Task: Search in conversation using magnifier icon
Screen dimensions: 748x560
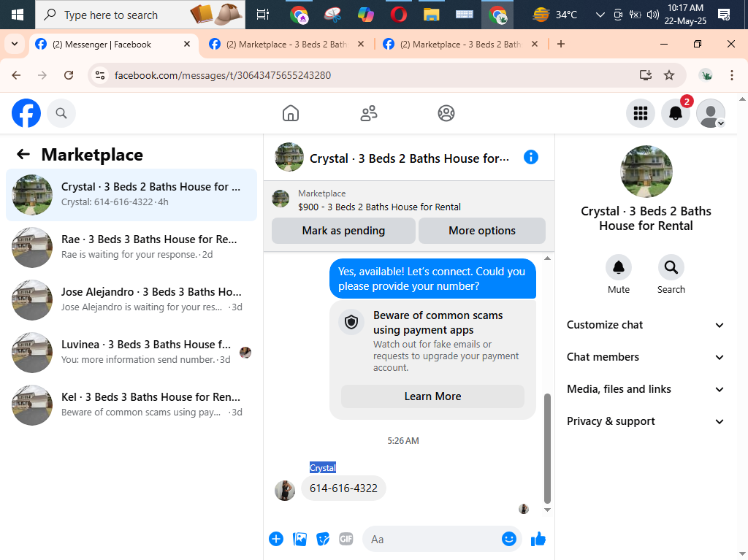Action: click(671, 268)
